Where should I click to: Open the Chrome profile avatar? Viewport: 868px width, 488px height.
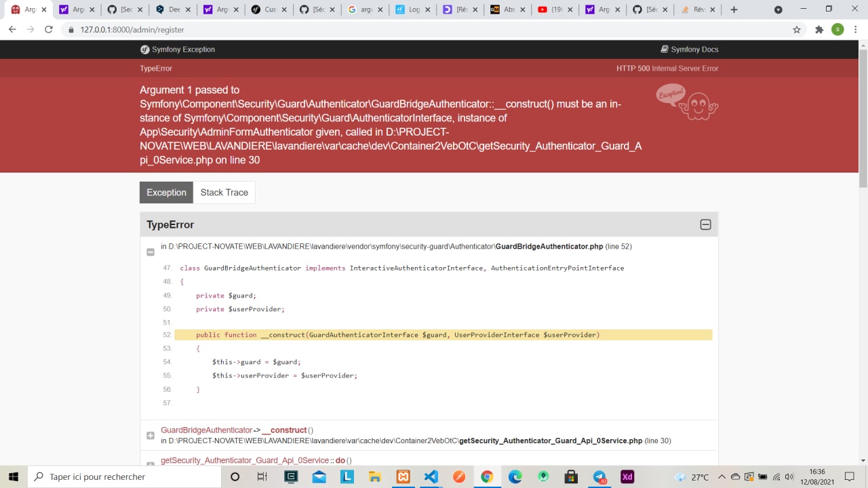(x=837, y=30)
